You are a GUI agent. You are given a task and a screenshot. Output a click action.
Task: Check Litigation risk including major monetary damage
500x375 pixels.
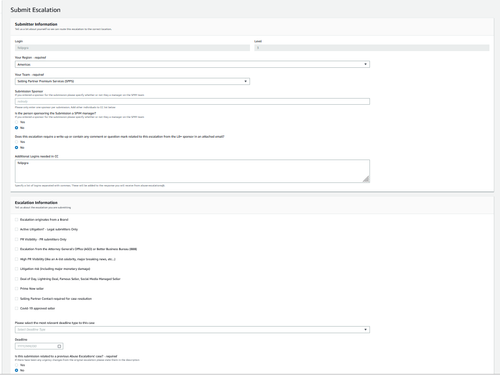tap(16, 269)
